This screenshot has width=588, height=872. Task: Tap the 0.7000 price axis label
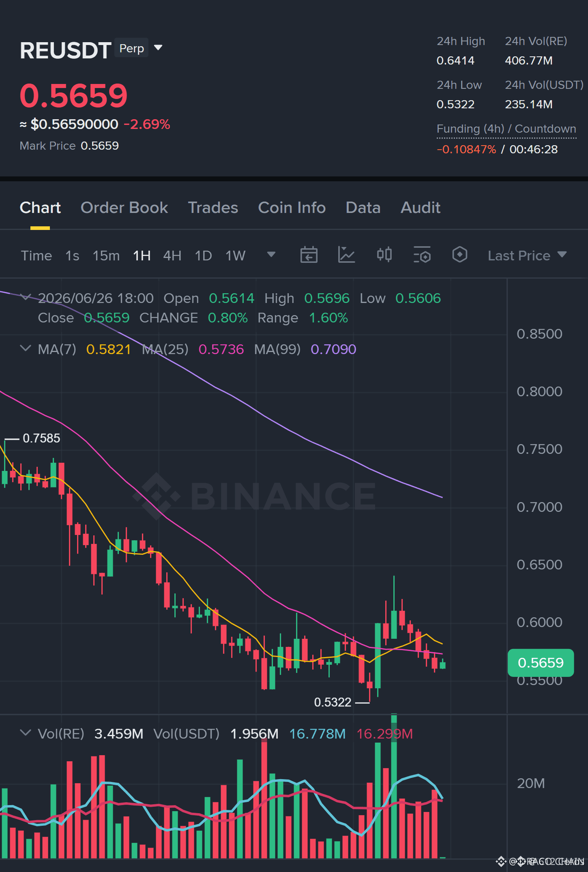pyautogui.click(x=539, y=507)
